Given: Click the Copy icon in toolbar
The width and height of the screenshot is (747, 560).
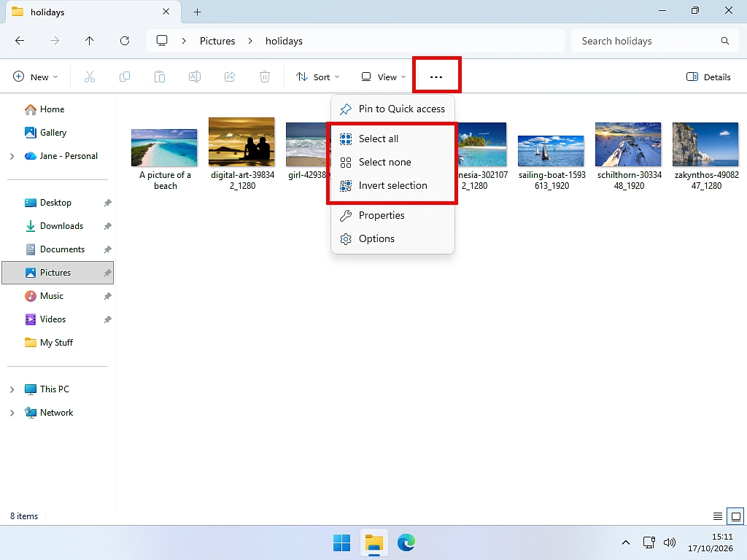Looking at the screenshot, I should tap(124, 77).
